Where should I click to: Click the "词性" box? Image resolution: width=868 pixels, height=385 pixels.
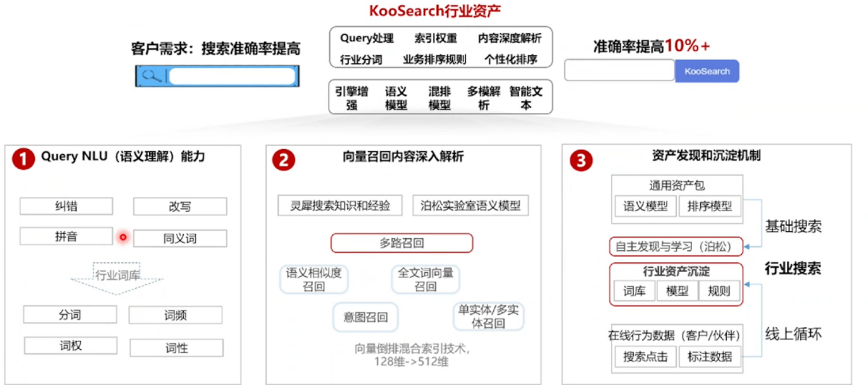coord(177,348)
